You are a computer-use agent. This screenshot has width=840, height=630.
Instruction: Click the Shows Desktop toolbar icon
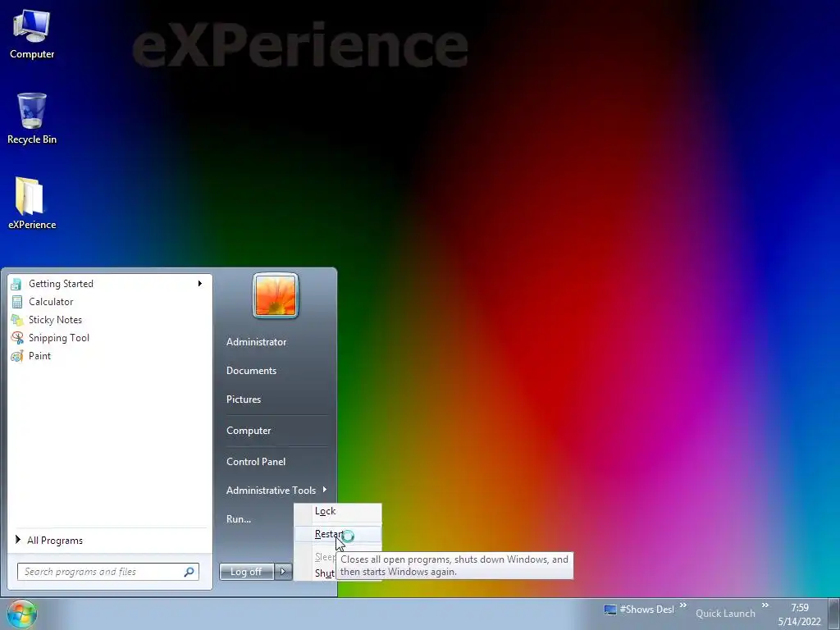click(609, 609)
